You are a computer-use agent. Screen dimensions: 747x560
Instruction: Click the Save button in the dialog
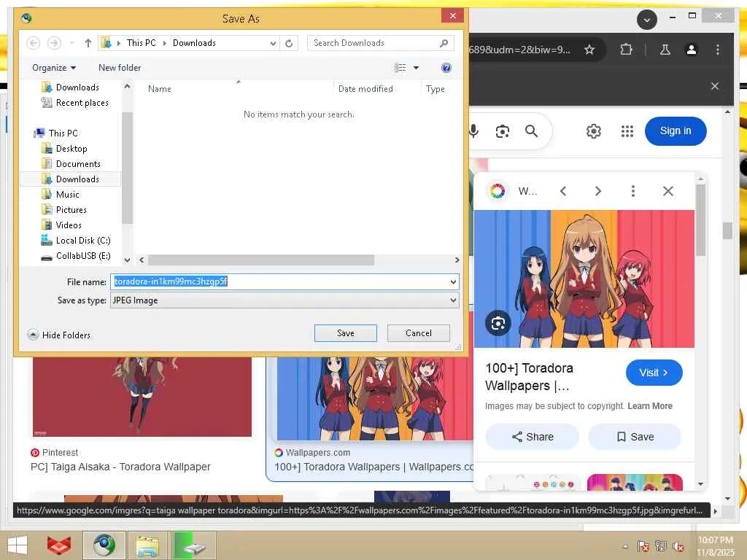[345, 333]
